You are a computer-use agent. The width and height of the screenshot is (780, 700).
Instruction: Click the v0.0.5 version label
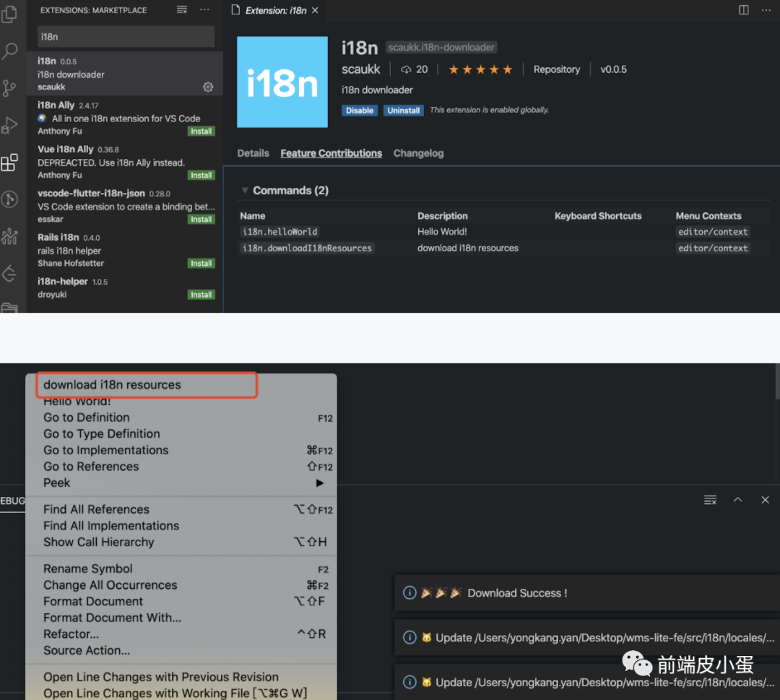click(613, 69)
